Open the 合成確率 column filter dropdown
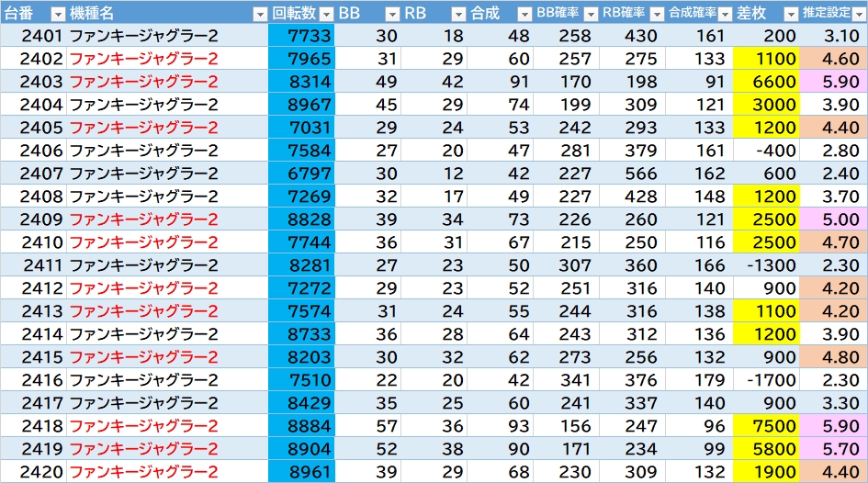 tap(724, 15)
